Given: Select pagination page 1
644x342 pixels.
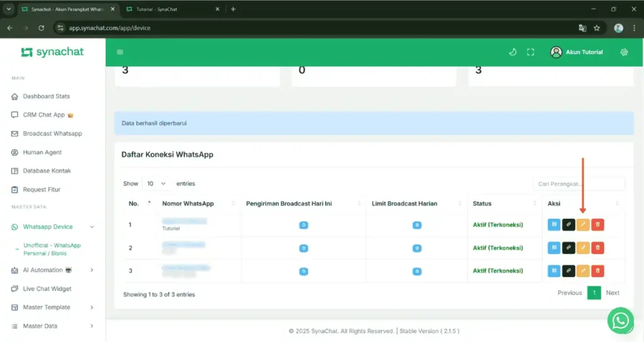Looking at the screenshot, I should coord(594,293).
